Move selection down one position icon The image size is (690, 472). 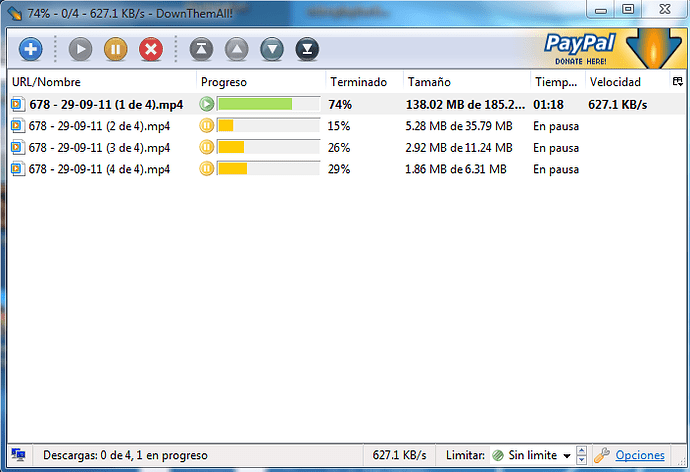click(272, 49)
